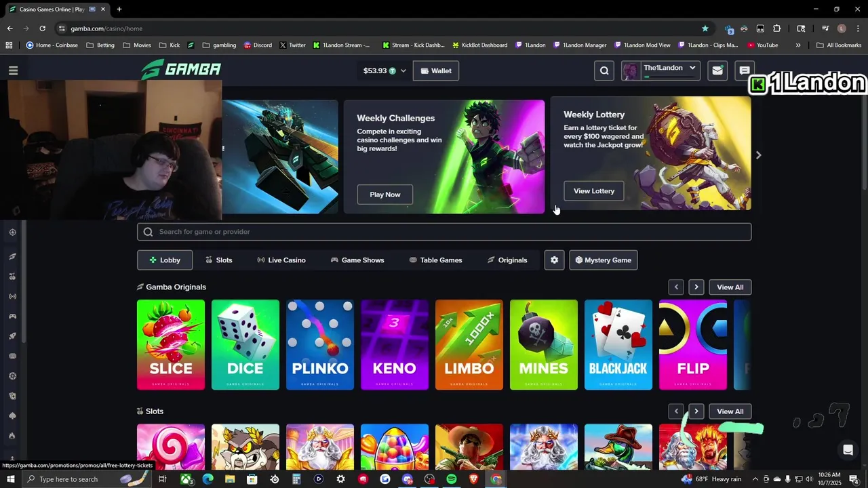
Task: Click the flame icon in sidebar
Action: coord(12,436)
